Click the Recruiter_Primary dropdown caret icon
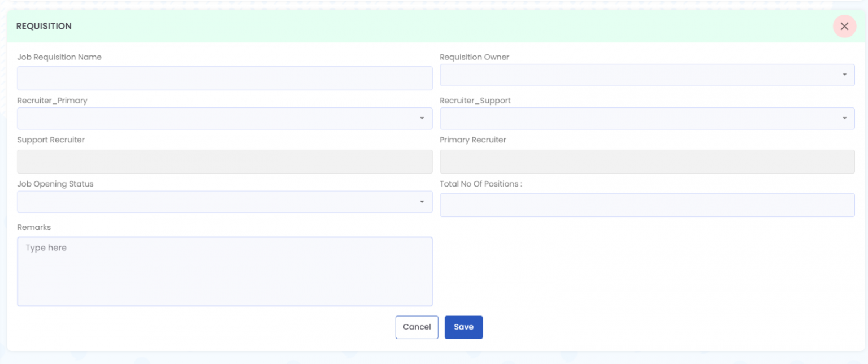Screen dimensions: 868x364 (x=423, y=118)
